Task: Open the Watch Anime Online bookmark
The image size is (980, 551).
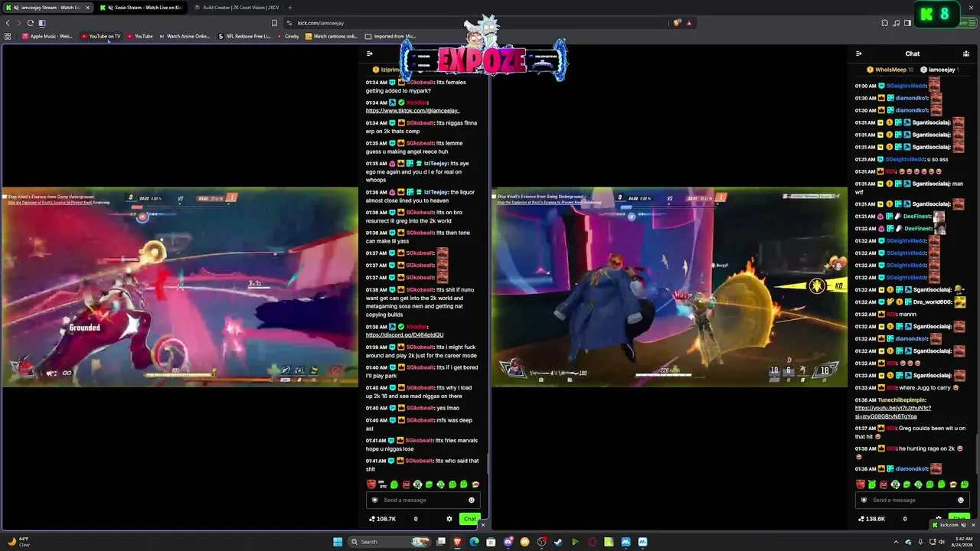Action: click(184, 36)
